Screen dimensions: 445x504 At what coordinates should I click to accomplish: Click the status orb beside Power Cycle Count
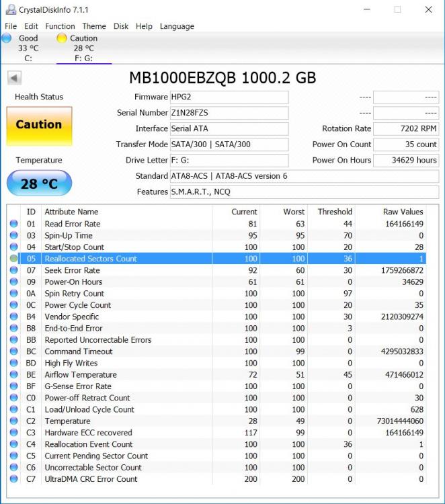pyautogui.click(x=14, y=304)
